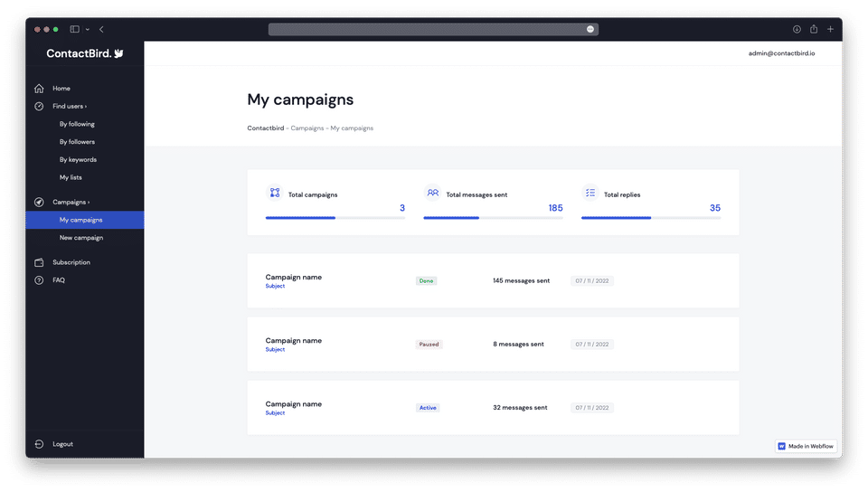This screenshot has height=492, width=868.
Task: Click the Contactbird breadcrumb link
Action: tap(266, 128)
